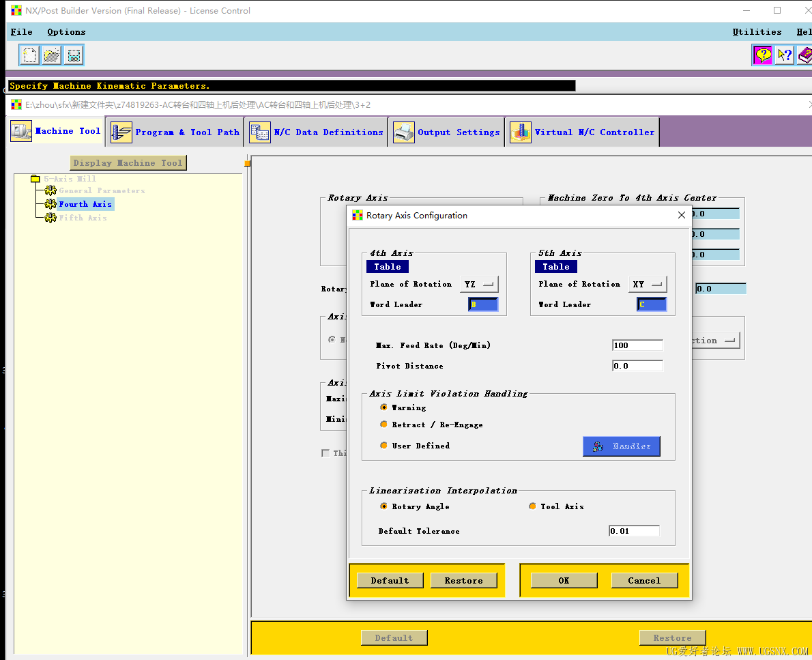
Task: Click the New file toolbar icon
Action: 29,55
